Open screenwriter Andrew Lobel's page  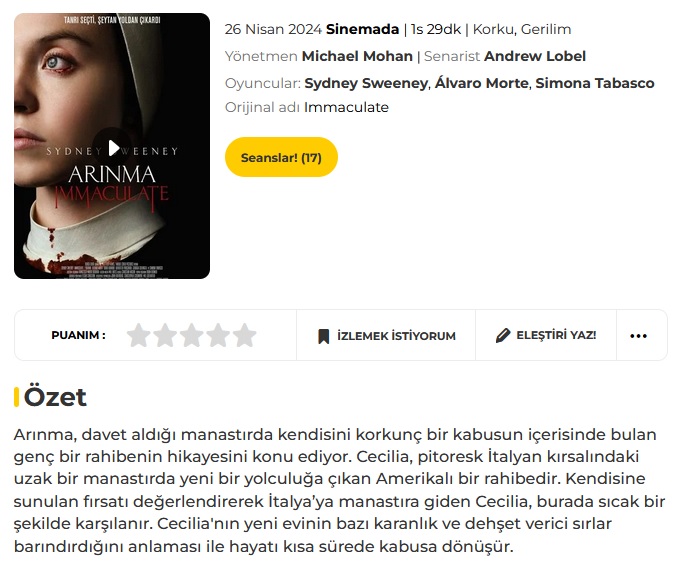535,56
